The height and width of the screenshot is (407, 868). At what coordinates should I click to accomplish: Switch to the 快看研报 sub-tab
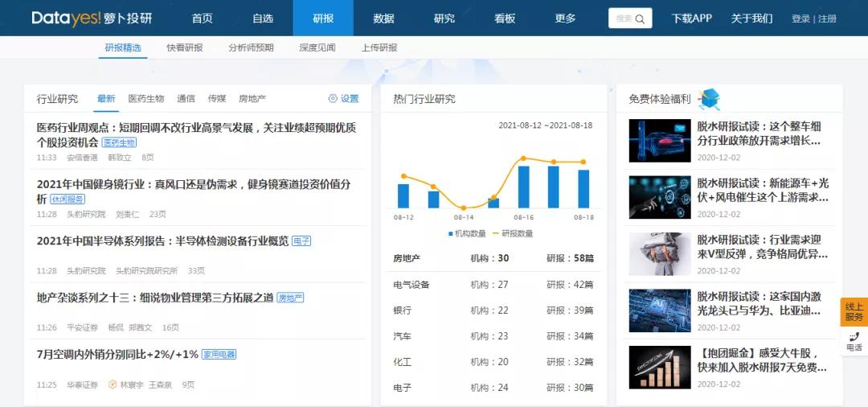coord(185,47)
